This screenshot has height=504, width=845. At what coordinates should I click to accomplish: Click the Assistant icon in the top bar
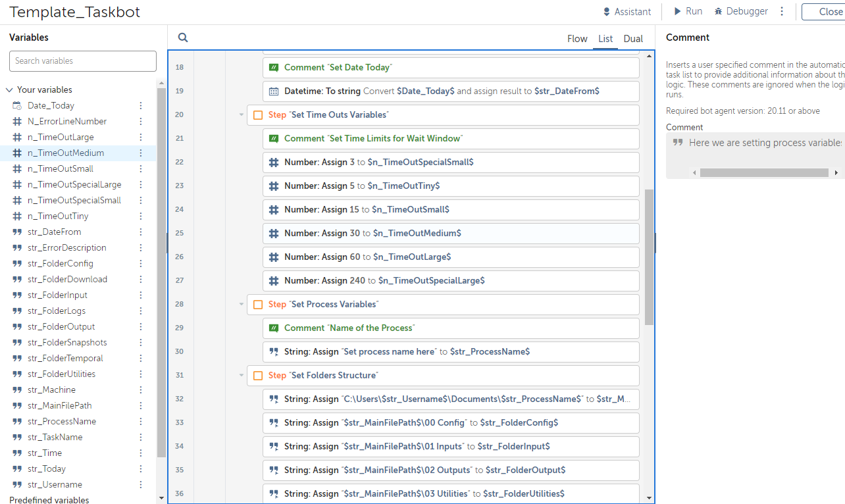607,12
